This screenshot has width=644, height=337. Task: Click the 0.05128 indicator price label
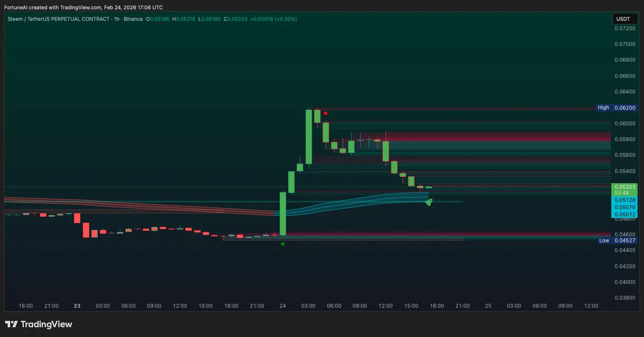[x=624, y=200]
